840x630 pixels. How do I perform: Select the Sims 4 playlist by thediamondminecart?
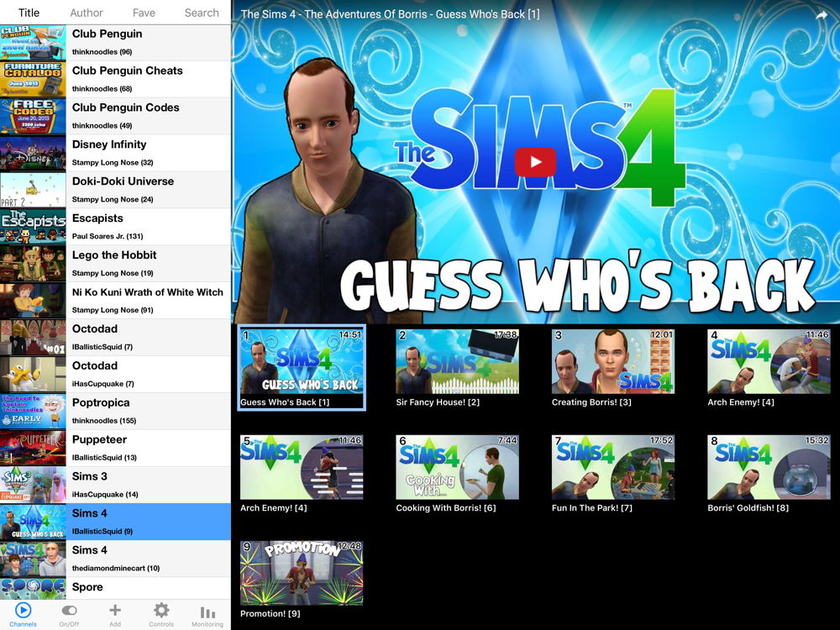coord(115,559)
